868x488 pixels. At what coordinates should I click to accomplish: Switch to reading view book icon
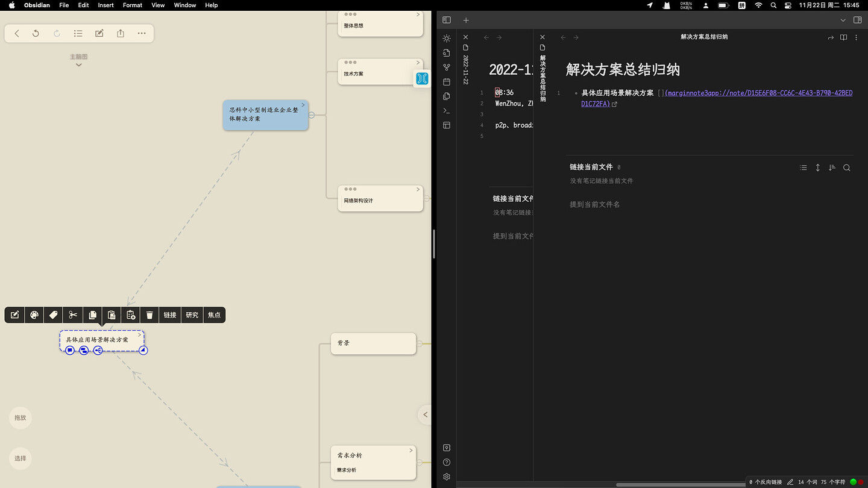point(843,37)
